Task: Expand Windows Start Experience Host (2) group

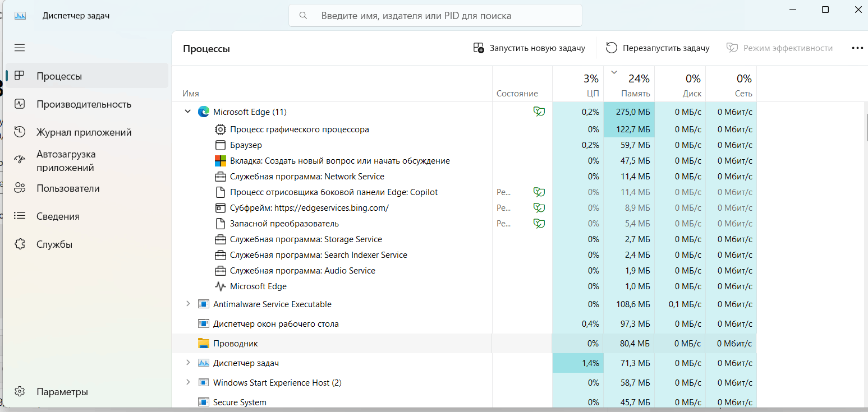Action: pyautogui.click(x=188, y=382)
